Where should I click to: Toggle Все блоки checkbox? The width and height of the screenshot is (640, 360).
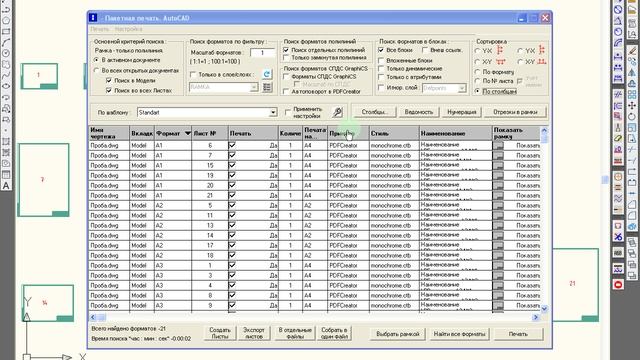tap(381, 50)
